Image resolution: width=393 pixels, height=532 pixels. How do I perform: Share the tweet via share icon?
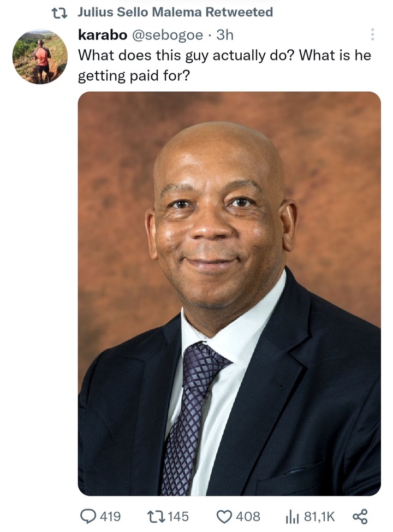[360, 516]
